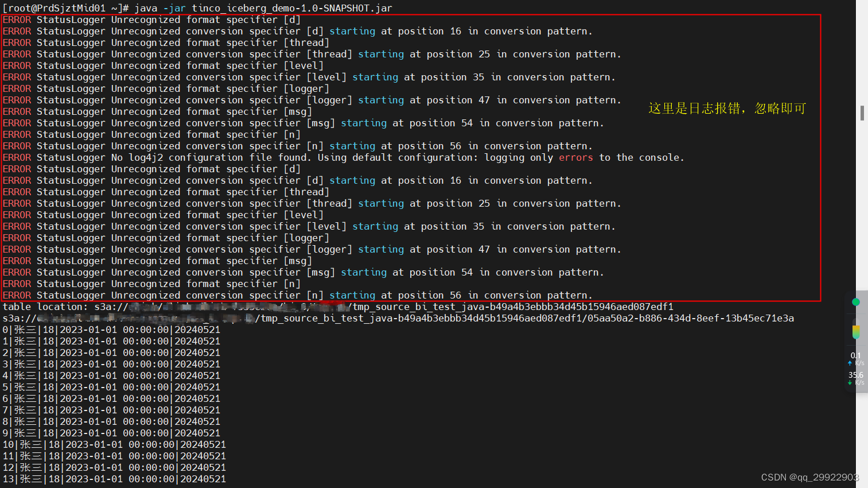Screen dimensions: 868x488
Task: Click output row starting with 7|张三
Action: pos(111,410)
